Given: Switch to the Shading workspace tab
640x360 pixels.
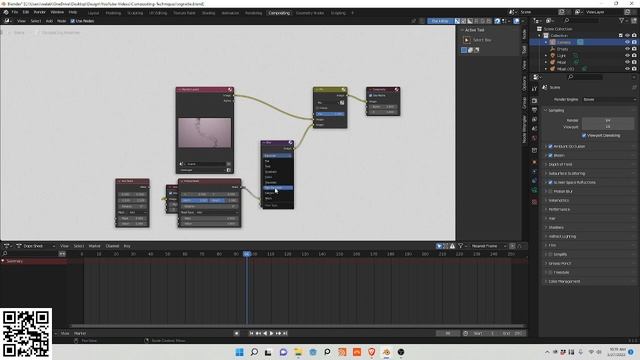Looking at the screenshot, I should [x=208, y=13].
